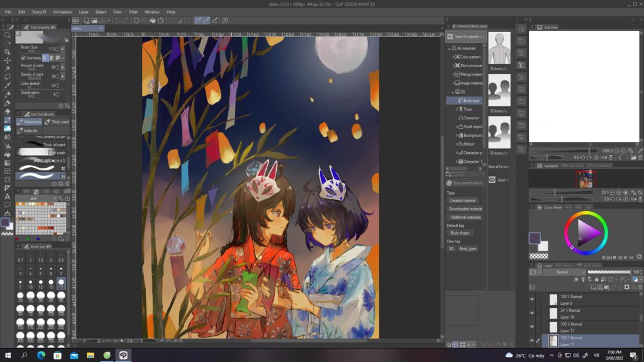Viewport: 644px width, 362px height.
Task: Expand the Pose folder in materials
Action: coord(457,109)
